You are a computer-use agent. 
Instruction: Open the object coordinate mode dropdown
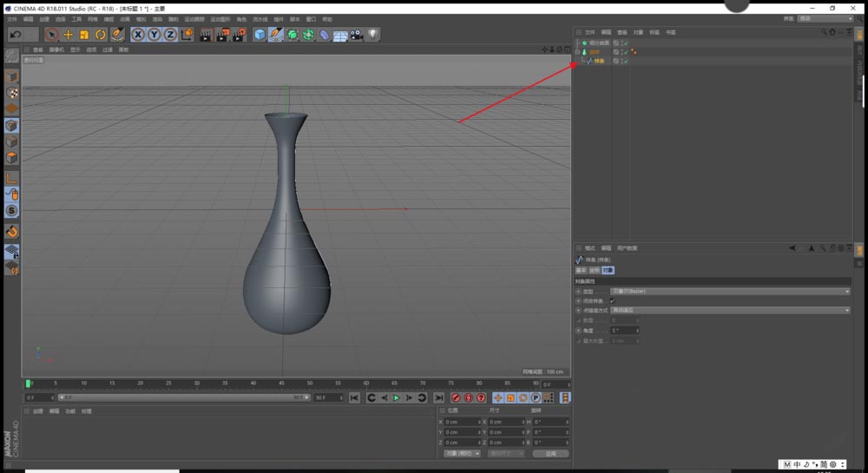(x=462, y=453)
